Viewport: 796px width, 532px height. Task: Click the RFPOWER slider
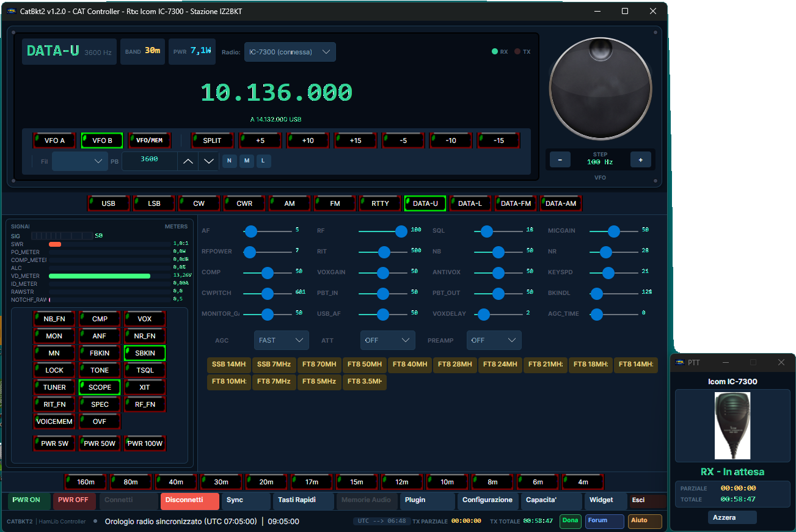point(268,252)
